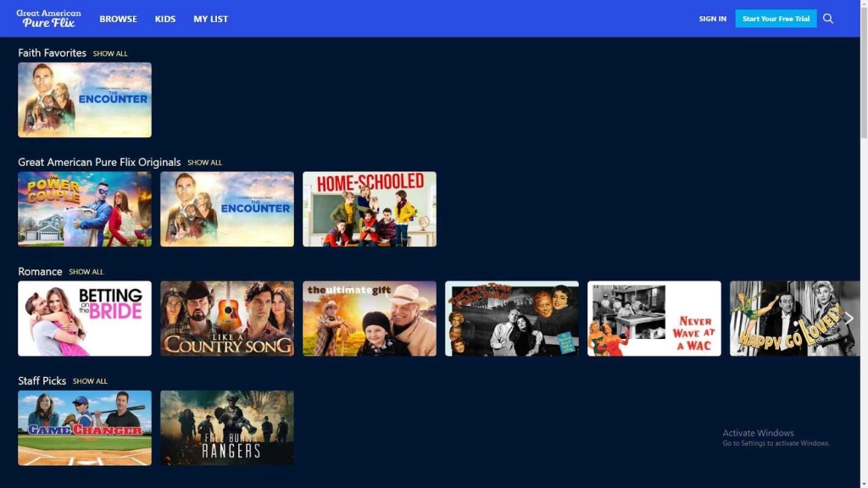The image size is (868, 488).
Task: Show all Romance titles
Action: pyautogui.click(x=86, y=272)
